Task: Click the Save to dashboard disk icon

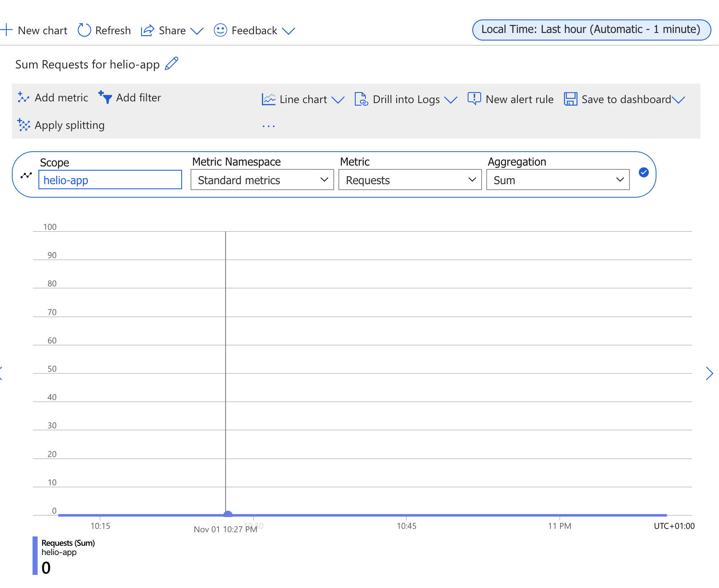Action: (570, 99)
